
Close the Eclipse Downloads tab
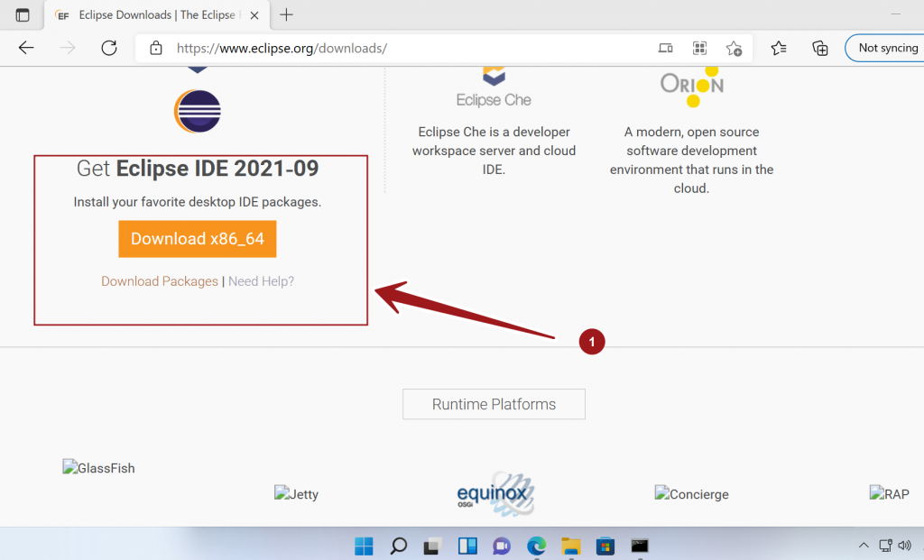254,15
